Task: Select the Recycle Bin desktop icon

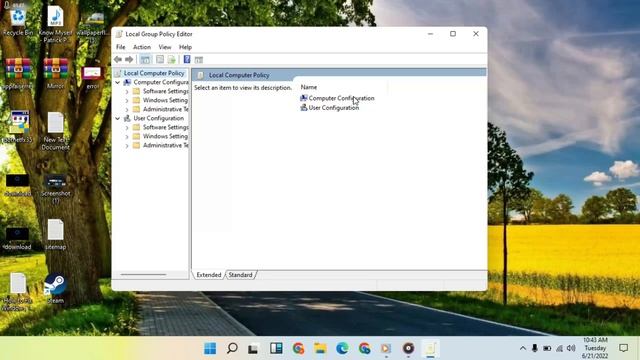Action: (18, 22)
